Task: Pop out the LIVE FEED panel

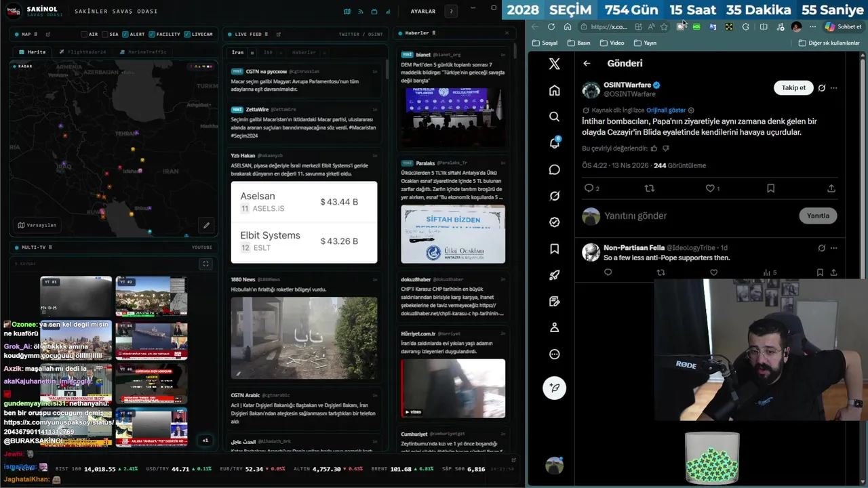Action: (x=278, y=34)
